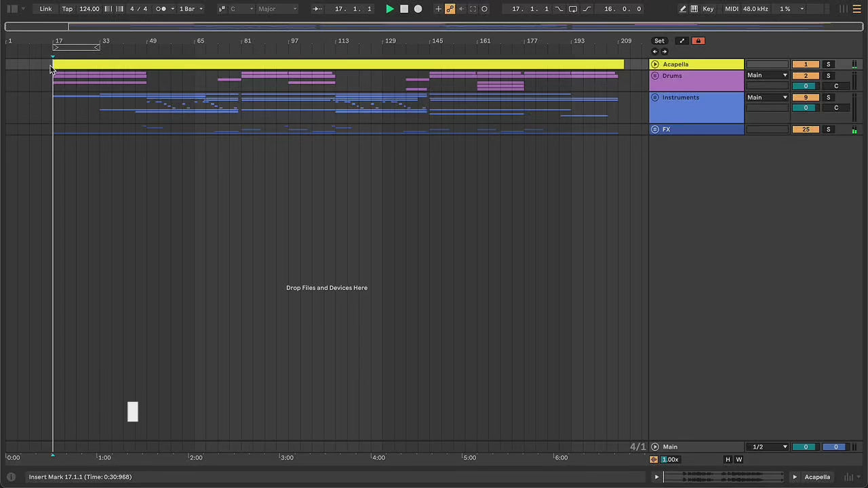Viewport: 868px width, 488px height.
Task: Solo the Acapella track
Action: 828,64
